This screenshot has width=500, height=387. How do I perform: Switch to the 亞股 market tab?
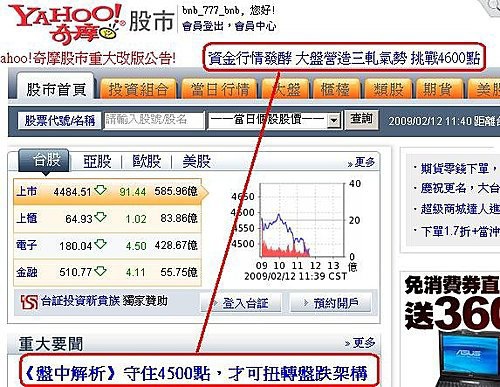(x=97, y=162)
